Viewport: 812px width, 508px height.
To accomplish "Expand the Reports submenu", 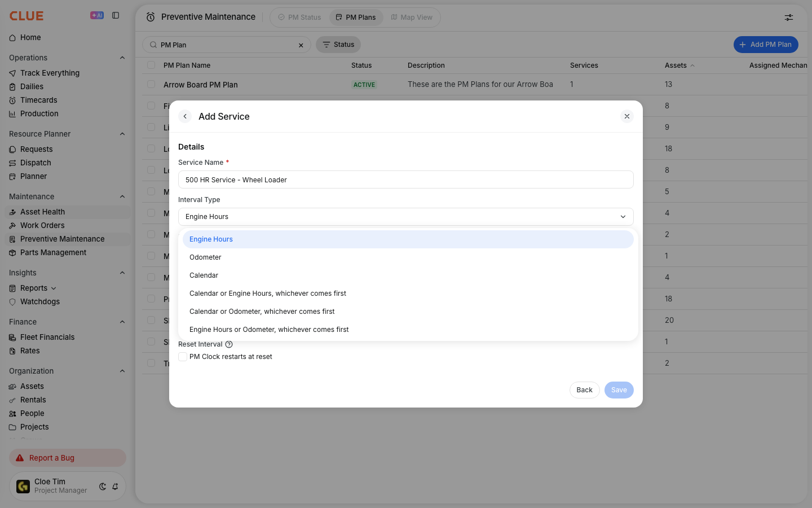I will point(54,288).
